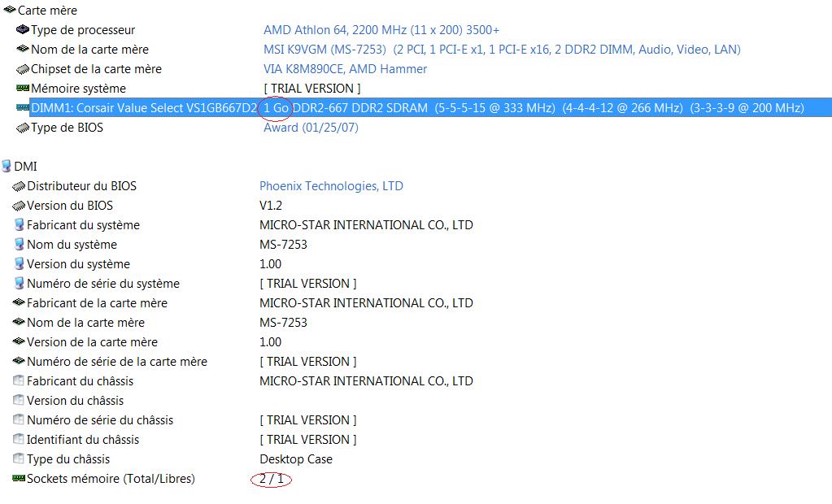Click the icon beside Distributeur du BIOS
Image resolution: width=832 pixels, height=504 pixels.
pos(19,186)
